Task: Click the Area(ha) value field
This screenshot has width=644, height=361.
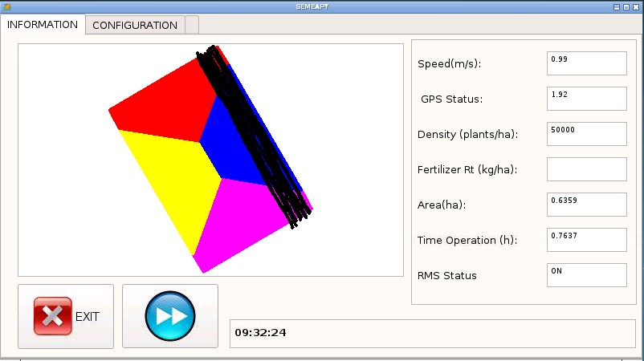Action: 586,205
